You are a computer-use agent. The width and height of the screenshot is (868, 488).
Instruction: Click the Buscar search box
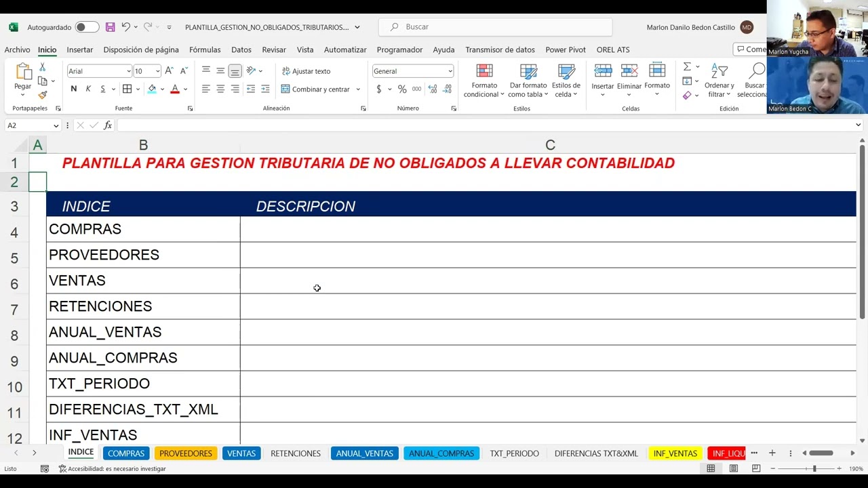click(x=495, y=27)
